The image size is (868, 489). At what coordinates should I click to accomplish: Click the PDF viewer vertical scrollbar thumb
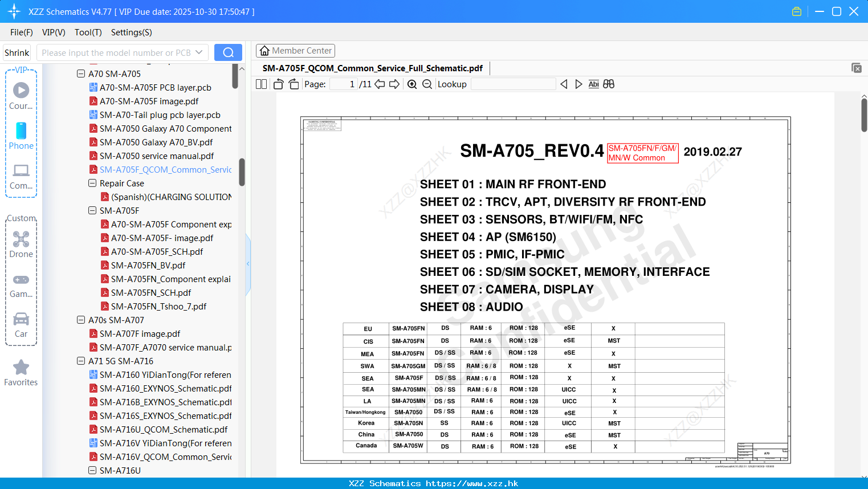pos(864,115)
